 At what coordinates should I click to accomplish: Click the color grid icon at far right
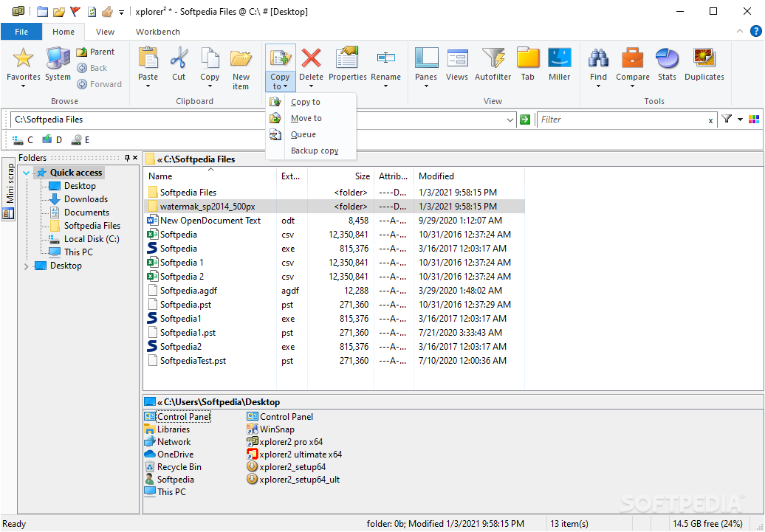[x=754, y=120]
